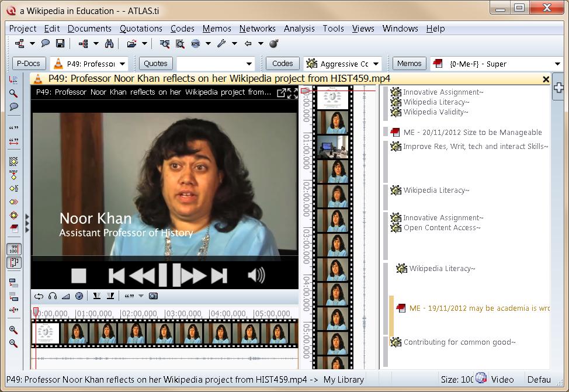Click the comment speech bubble toolbar icon

46,44
